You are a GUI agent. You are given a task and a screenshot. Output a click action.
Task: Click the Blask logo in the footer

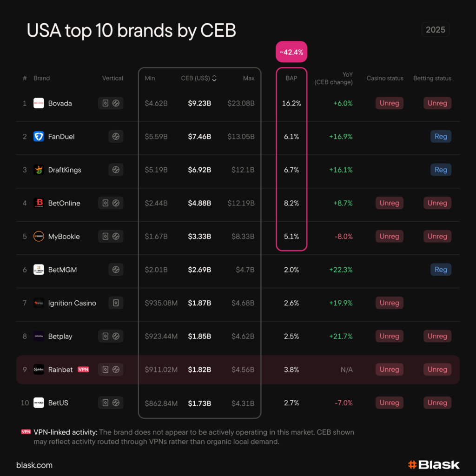coord(434,464)
